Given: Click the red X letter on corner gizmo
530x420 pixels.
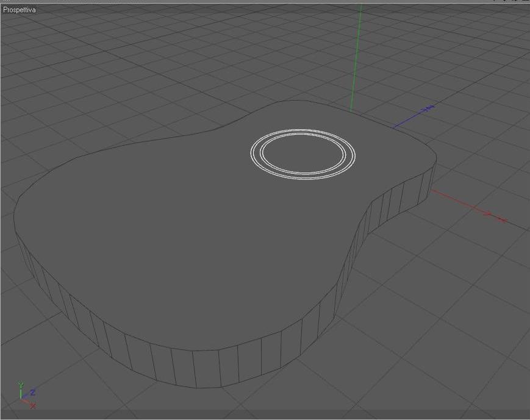Looking at the screenshot, I should (x=33, y=405).
